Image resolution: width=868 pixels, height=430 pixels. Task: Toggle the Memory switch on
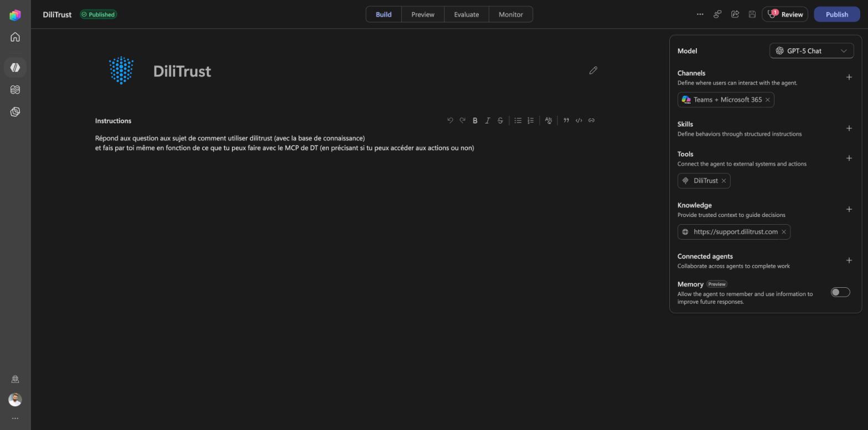pyautogui.click(x=840, y=292)
